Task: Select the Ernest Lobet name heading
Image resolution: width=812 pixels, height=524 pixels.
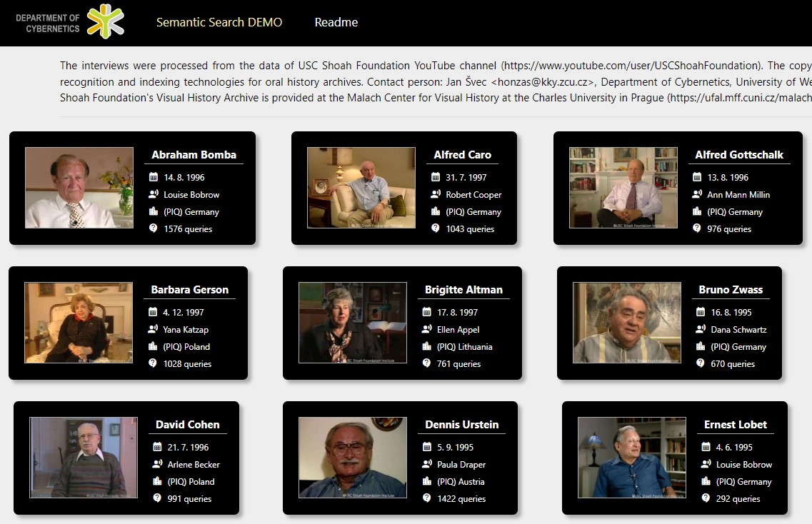Action: click(x=736, y=425)
